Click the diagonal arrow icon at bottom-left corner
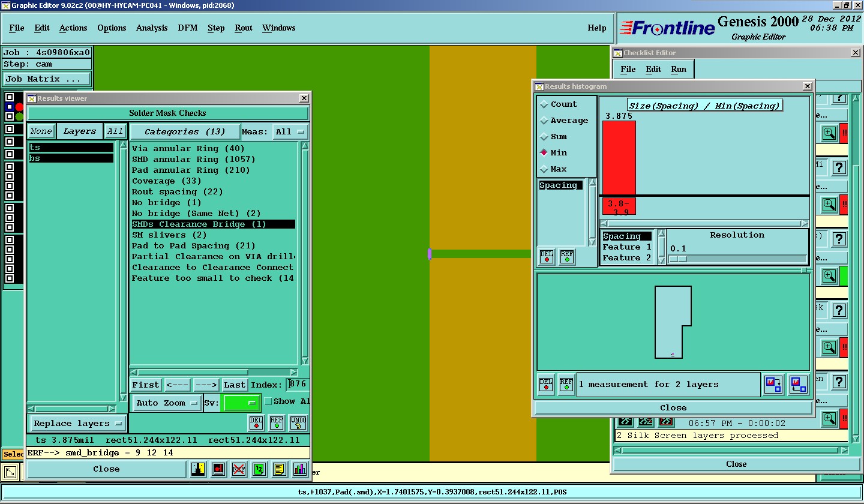Viewport: 864px width, 504px height. 10,472
